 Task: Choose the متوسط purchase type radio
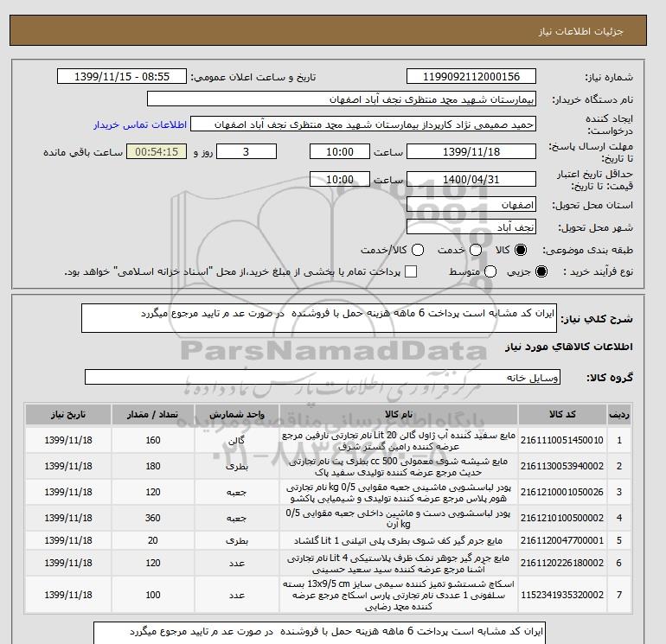[x=490, y=271]
